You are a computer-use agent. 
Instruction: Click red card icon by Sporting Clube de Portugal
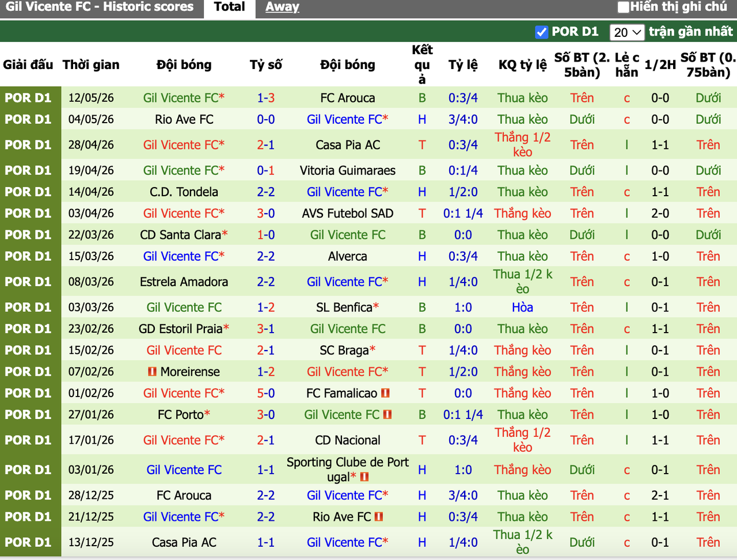click(364, 477)
